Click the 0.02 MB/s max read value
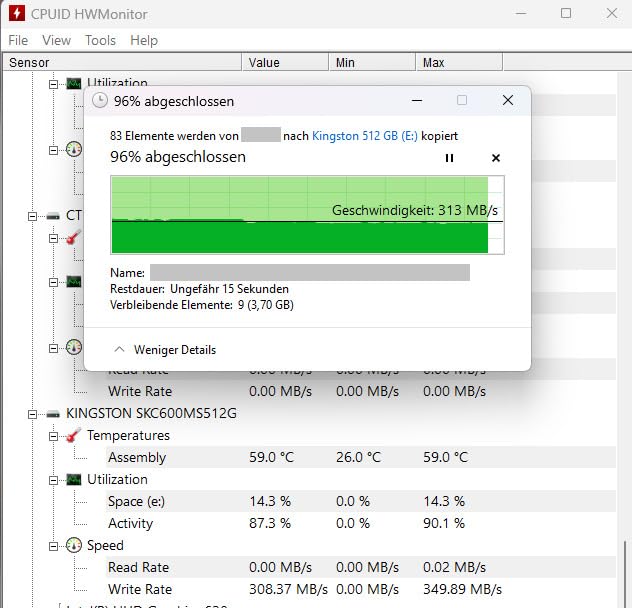The image size is (632, 608). pyautogui.click(x=454, y=567)
